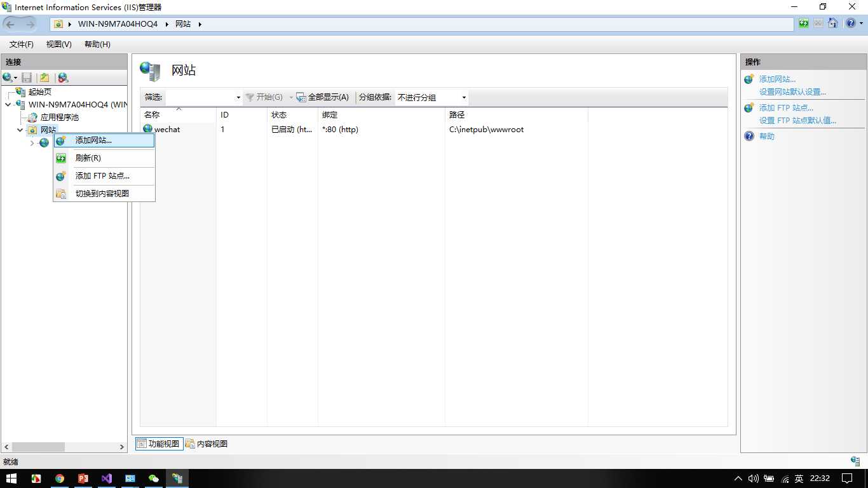Click the 全部显示(A) button
Image resolution: width=868 pixels, height=488 pixels.
323,97
